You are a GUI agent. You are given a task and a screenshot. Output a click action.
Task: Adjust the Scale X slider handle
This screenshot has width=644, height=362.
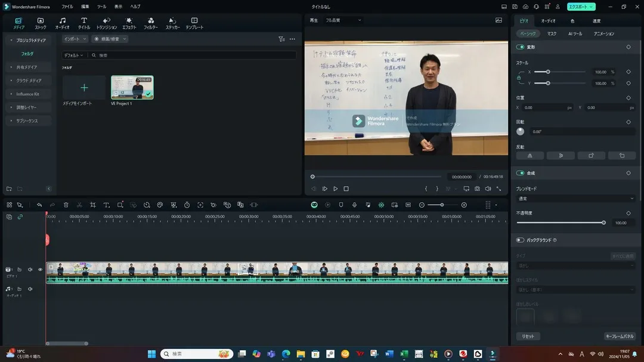click(547, 72)
